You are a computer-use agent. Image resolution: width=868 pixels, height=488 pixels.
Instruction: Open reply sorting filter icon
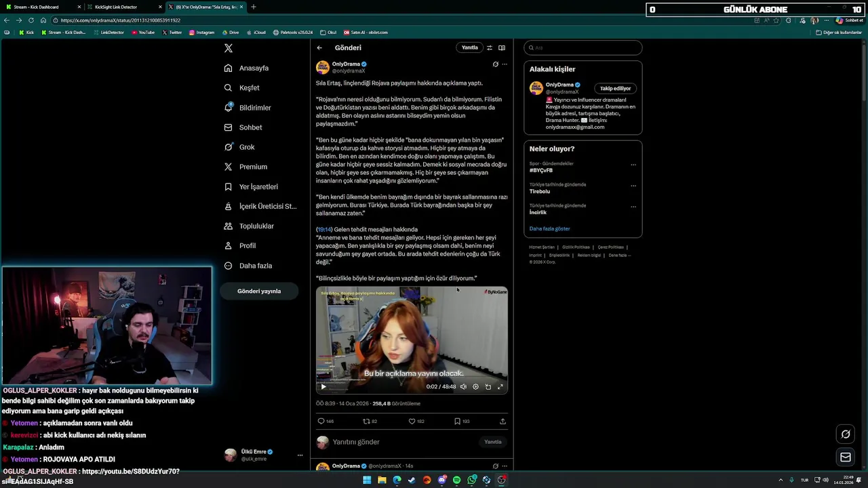(x=490, y=48)
